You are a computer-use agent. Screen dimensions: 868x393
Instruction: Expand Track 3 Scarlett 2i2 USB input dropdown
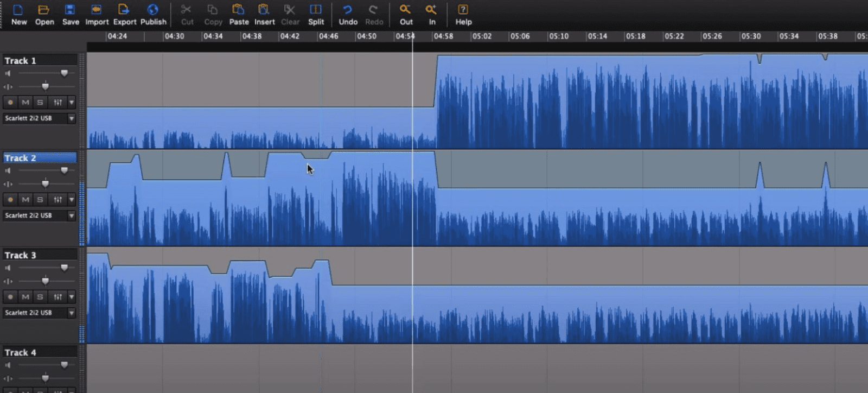(x=71, y=313)
